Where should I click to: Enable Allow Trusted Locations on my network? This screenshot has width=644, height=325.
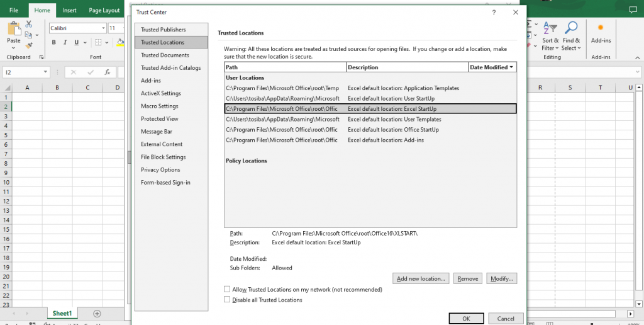point(227,289)
